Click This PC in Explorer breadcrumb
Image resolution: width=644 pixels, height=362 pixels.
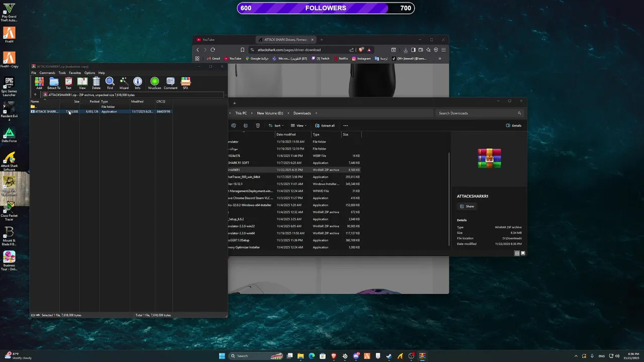(241, 113)
